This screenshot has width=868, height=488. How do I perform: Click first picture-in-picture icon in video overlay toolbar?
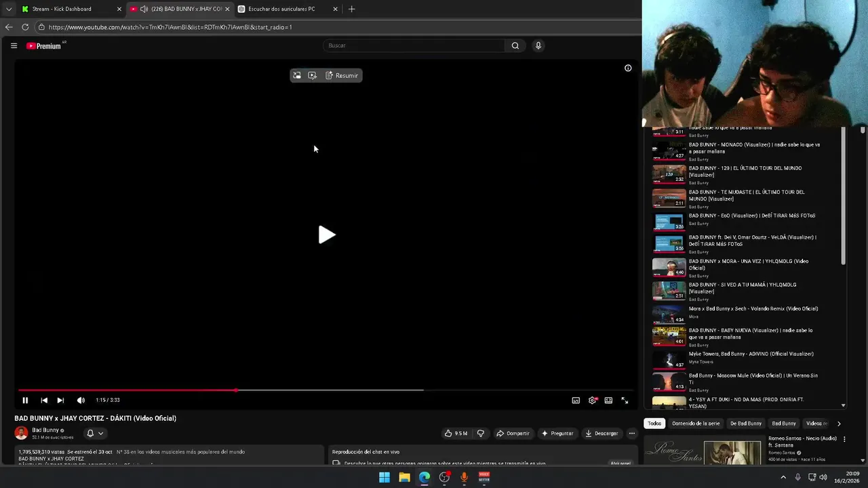(x=297, y=75)
